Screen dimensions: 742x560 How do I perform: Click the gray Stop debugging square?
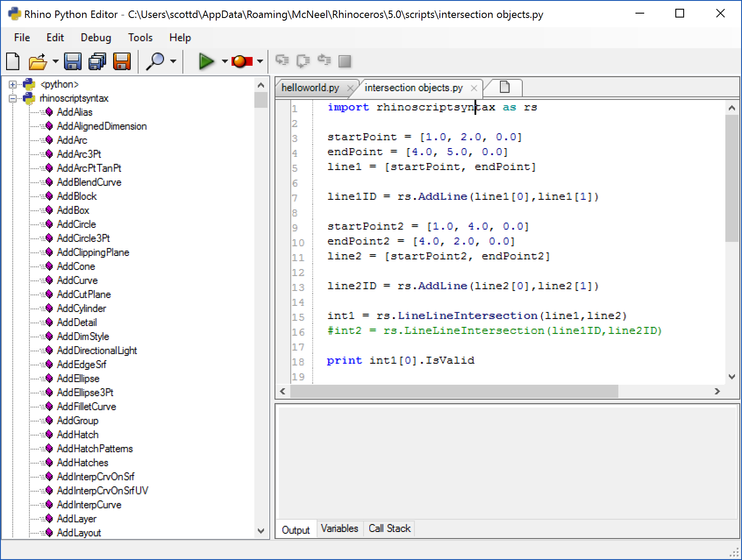coord(345,61)
